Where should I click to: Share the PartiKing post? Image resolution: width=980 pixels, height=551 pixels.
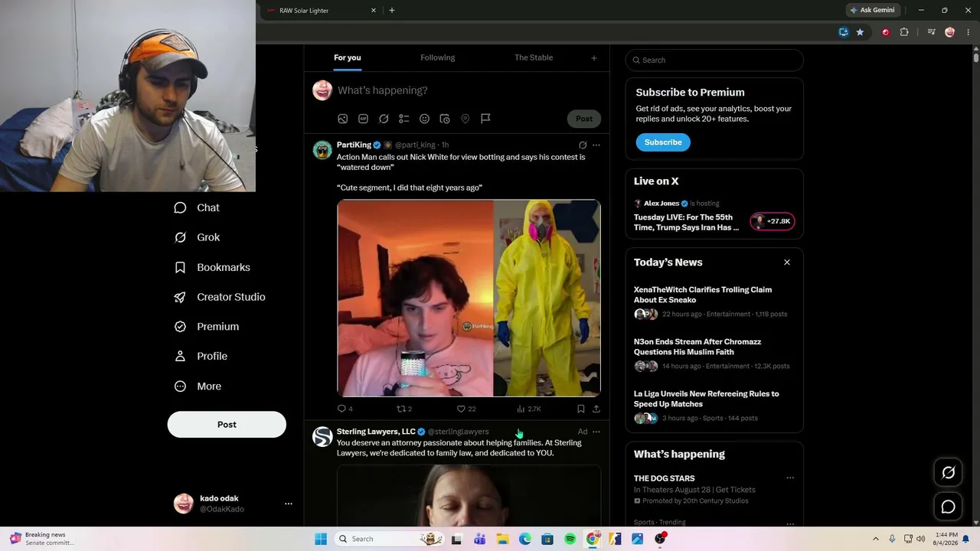(x=596, y=409)
